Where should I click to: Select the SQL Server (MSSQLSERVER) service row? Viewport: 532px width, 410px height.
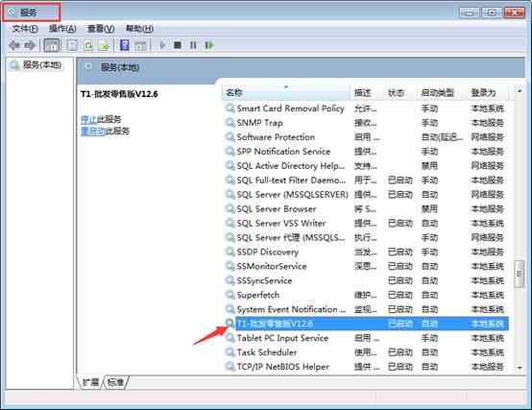pos(365,195)
